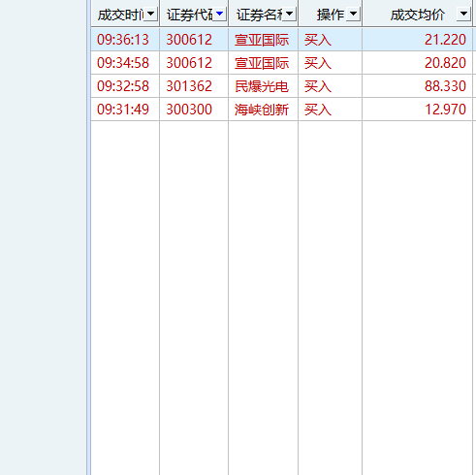476x475 pixels.
Task: Select the average price 88.330
Action: tap(445, 86)
